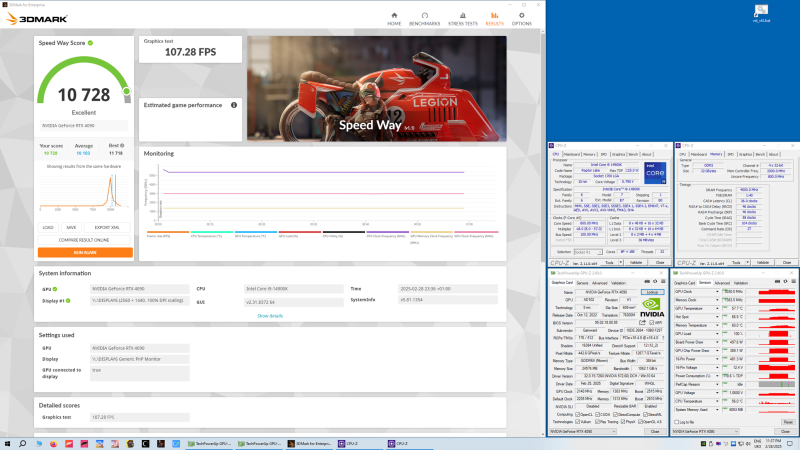Open the GPU Load sensor dropdown
This screenshot has height=450, width=800.
pyautogui.click(x=717, y=334)
